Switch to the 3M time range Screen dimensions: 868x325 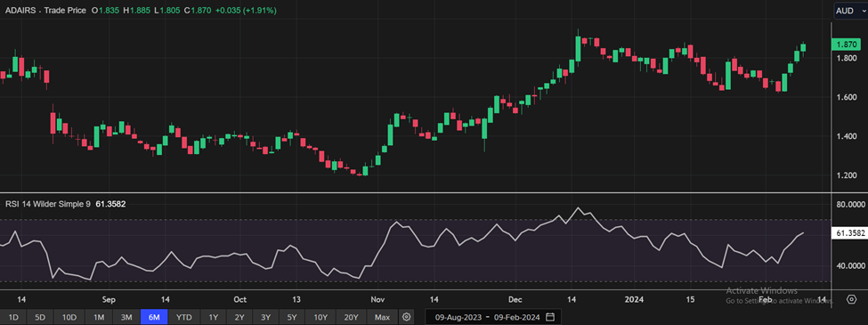[126, 317]
